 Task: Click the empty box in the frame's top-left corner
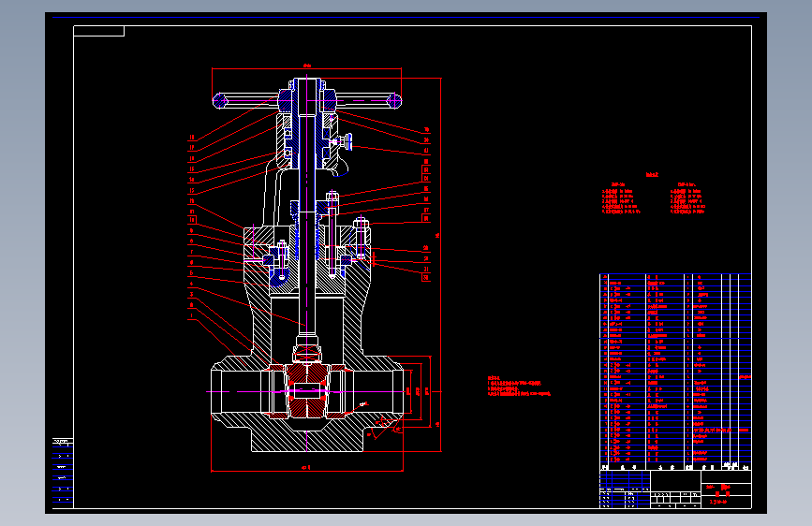click(99, 31)
